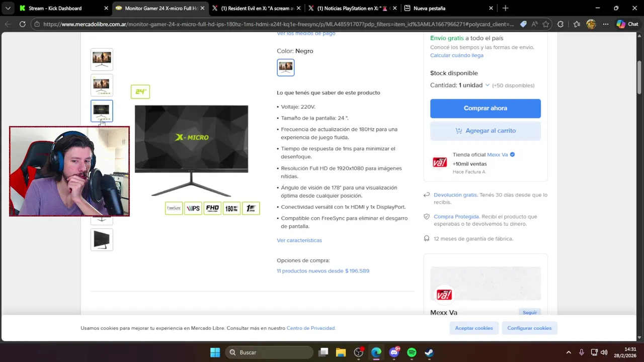
Task: Close the Stream - Kick Dashboard tab
Action: pyautogui.click(x=106, y=8)
